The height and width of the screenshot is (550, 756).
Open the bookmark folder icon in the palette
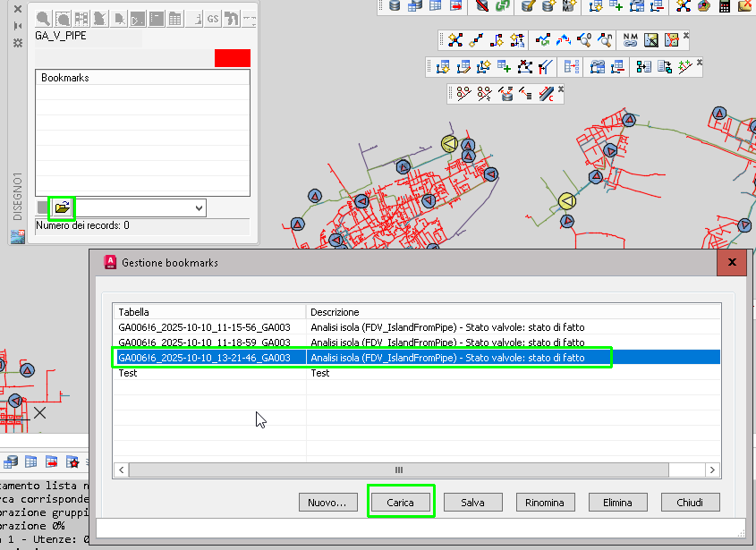click(63, 207)
